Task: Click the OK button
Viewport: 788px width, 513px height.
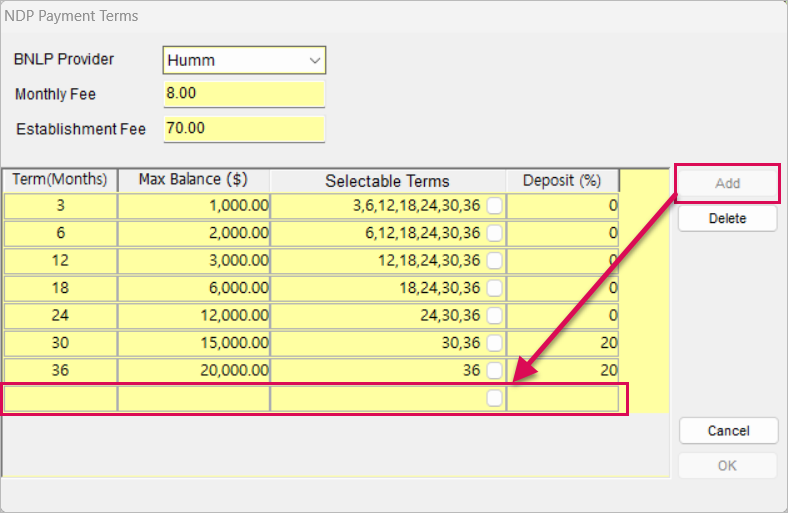Action: tap(727, 466)
